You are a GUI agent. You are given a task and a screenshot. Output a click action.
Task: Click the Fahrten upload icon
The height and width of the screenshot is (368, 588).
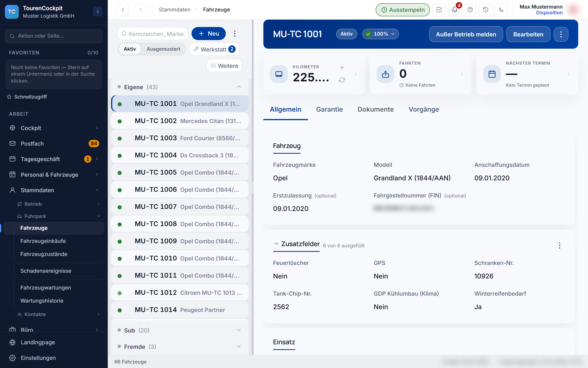click(385, 74)
